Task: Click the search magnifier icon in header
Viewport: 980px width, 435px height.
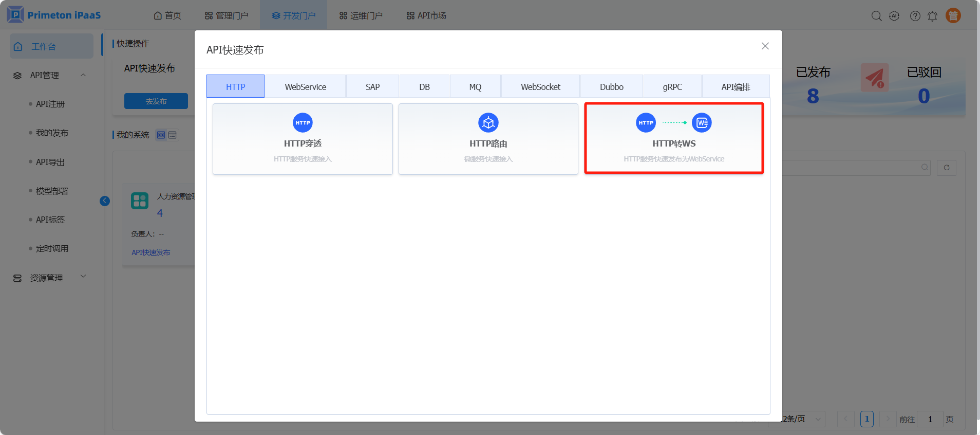Action: point(876,16)
